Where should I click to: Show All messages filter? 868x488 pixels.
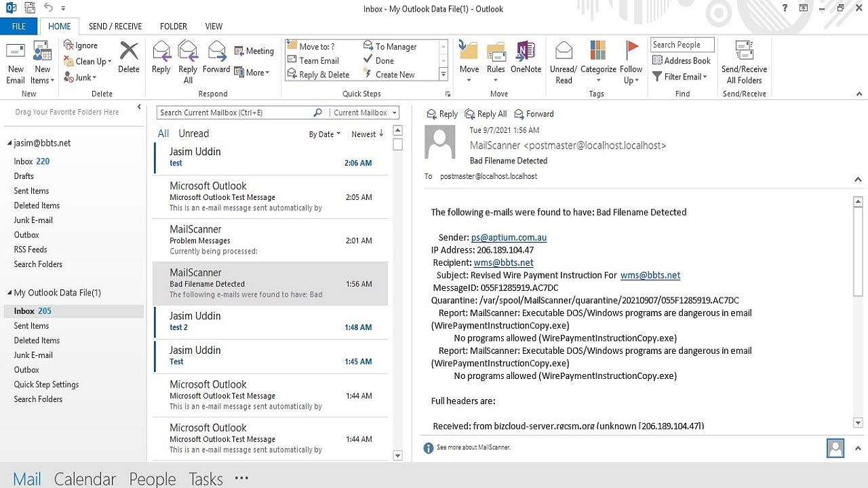163,134
